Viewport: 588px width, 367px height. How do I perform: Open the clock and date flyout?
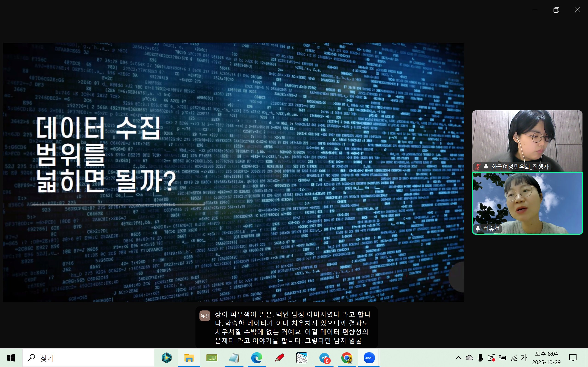[x=546, y=358]
